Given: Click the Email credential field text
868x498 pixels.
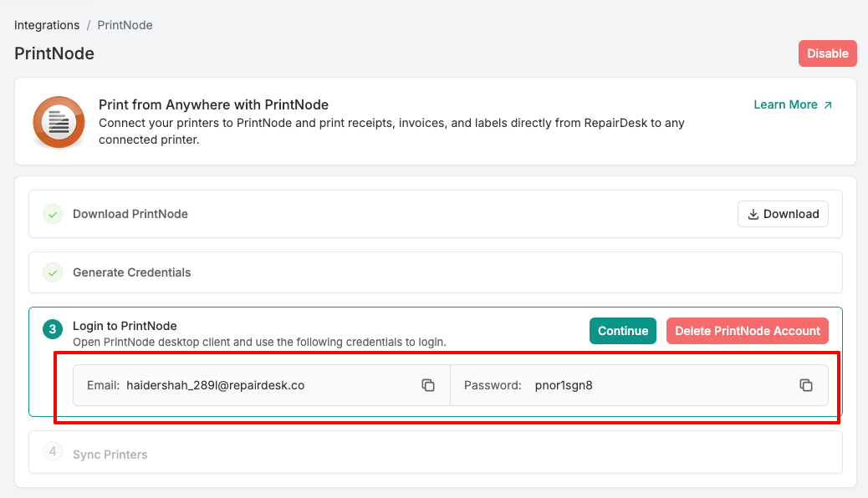Looking at the screenshot, I should pos(215,385).
